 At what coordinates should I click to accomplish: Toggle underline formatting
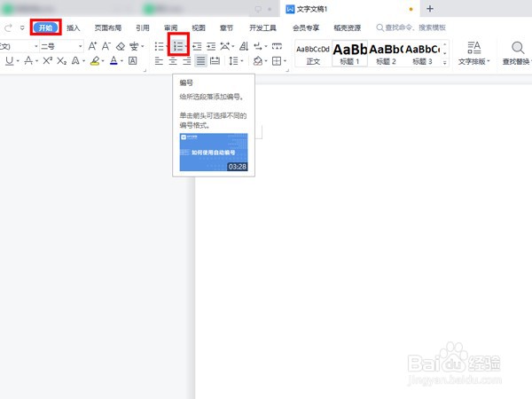pyautogui.click(x=9, y=61)
